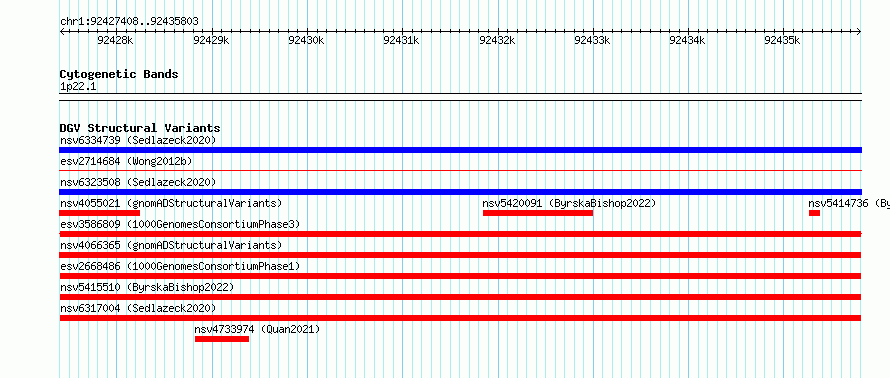Click the nsv4055021 gnomADStructuralVariants label
Image resolution: width=890 pixels, height=378 pixels.
click(x=171, y=203)
